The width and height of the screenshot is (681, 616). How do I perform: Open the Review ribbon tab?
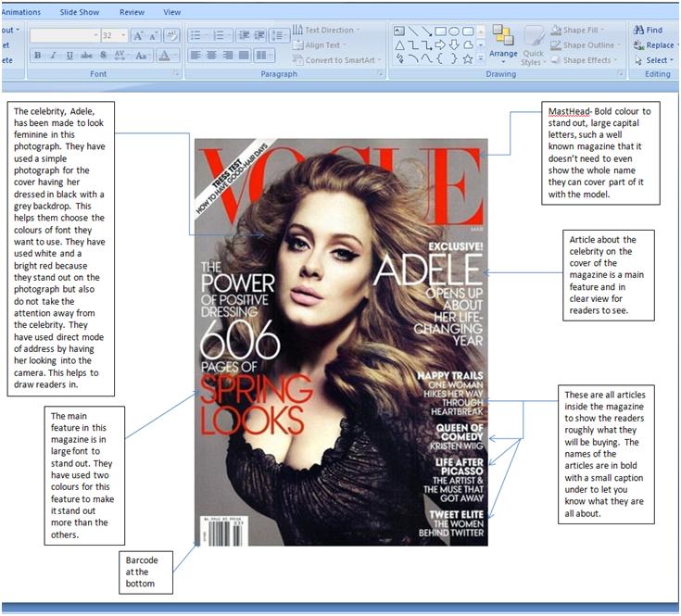(132, 12)
